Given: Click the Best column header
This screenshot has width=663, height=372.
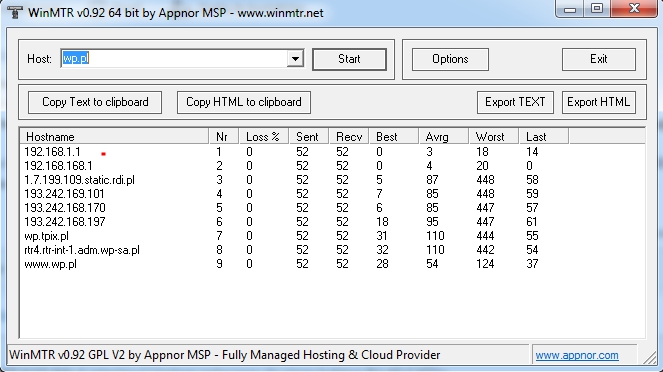Looking at the screenshot, I should pos(394,137).
